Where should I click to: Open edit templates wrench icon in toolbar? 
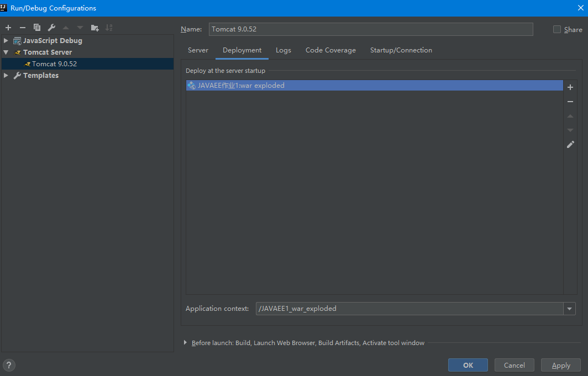pos(51,28)
